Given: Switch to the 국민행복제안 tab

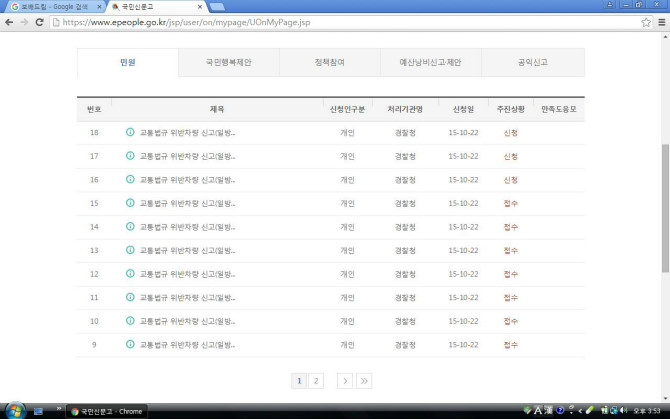Looking at the screenshot, I should pos(229,62).
